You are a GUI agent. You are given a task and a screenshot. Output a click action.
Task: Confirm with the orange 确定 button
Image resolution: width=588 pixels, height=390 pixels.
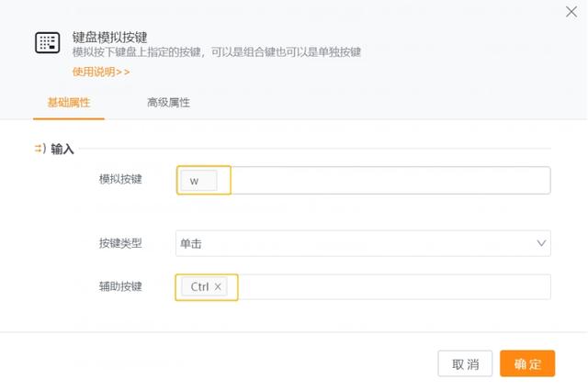[x=527, y=363]
